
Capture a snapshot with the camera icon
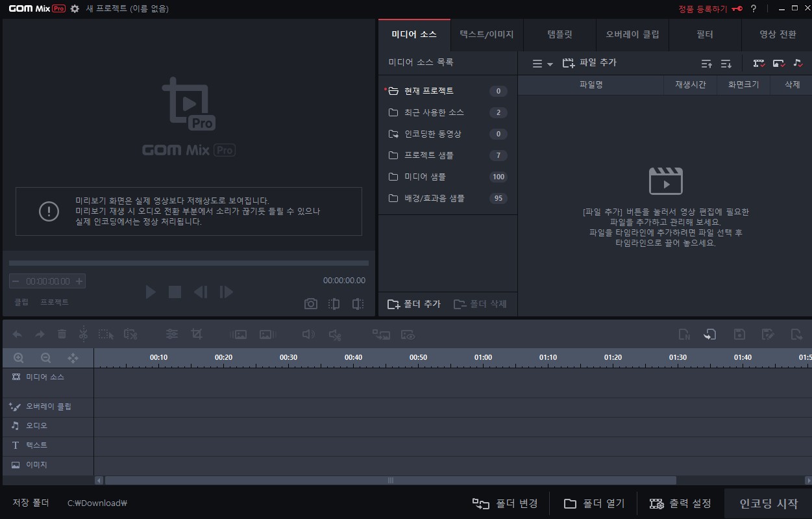click(x=311, y=304)
